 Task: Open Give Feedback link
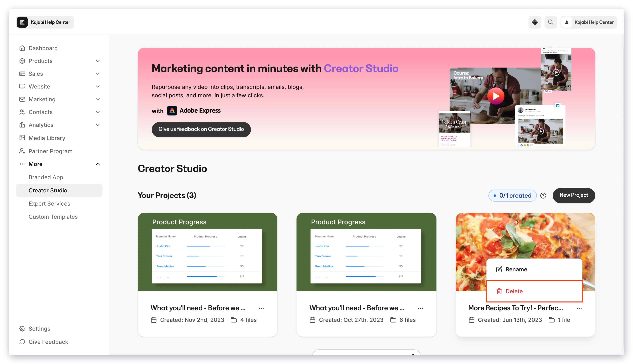coord(48,342)
